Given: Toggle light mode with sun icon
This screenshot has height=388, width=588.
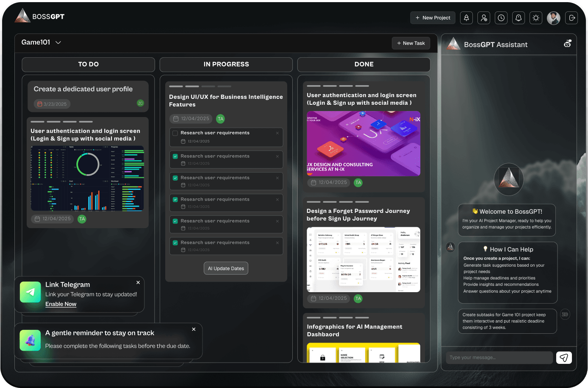Looking at the screenshot, I should (536, 18).
